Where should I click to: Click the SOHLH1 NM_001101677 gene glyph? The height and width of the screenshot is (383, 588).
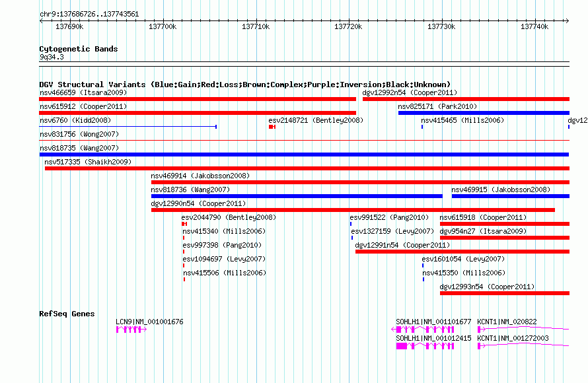423,330
